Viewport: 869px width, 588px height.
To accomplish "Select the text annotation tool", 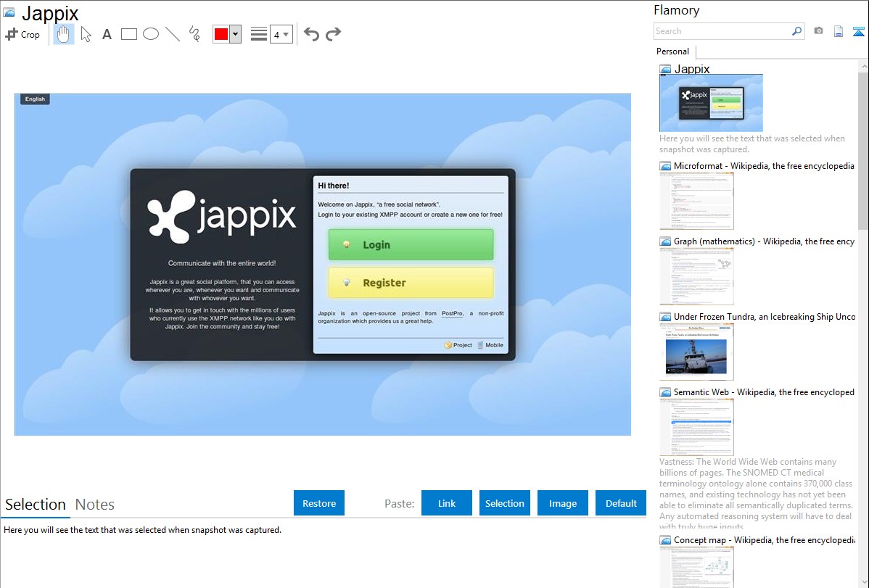I will 107,34.
